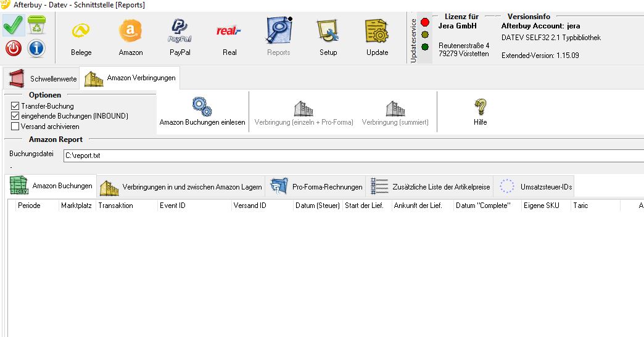The height and width of the screenshot is (337, 644).
Task: Switch to the Amazon Verbringungen tab
Action: 130,78
